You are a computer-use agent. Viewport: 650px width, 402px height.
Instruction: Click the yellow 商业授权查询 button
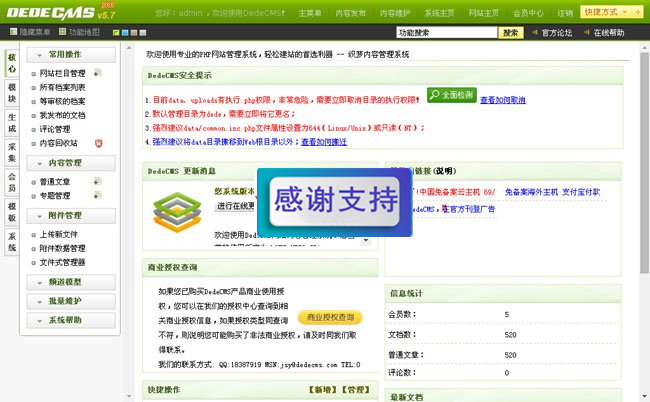(x=330, y=317)
